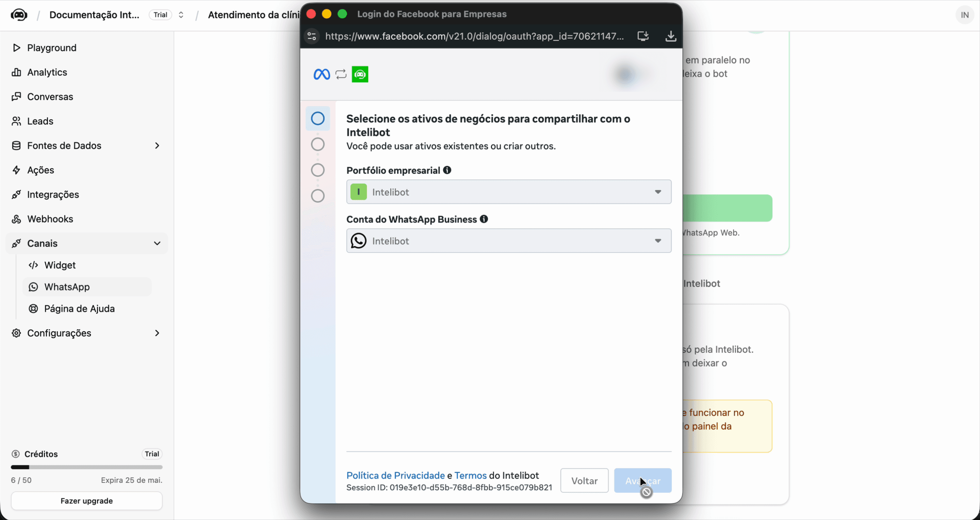The image size is (980, 520).
Task: Select the second step circle indicator
Action: 318,144
